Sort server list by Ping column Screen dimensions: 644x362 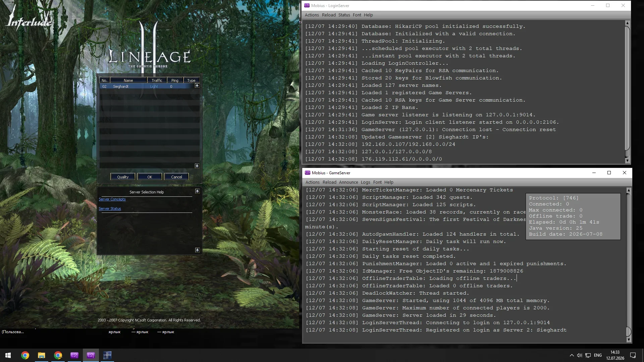pyautogui.click(x=175, y=80)
